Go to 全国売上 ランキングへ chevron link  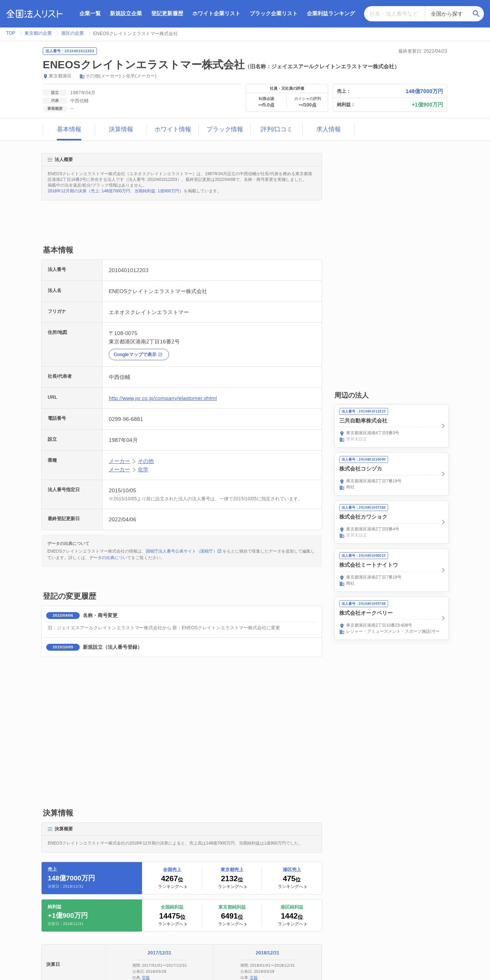point(172,887)
